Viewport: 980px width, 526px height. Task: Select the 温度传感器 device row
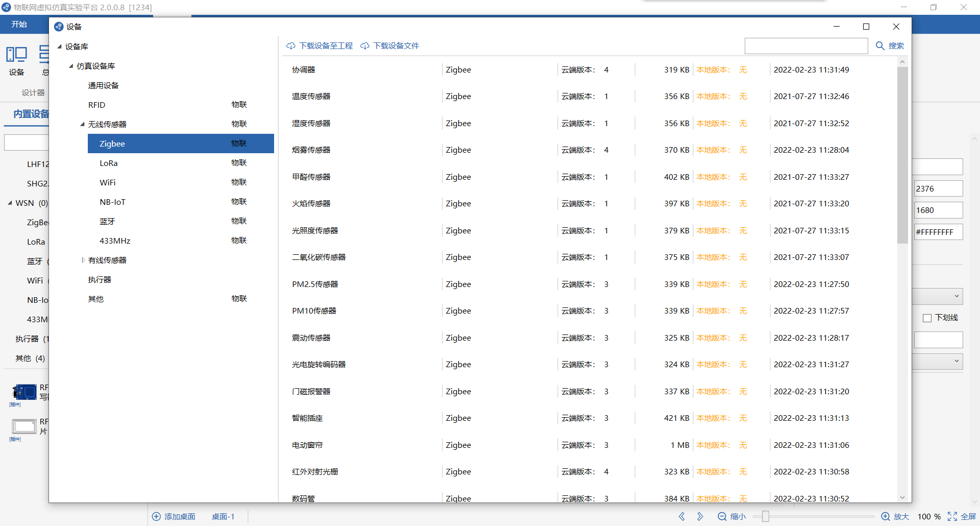click(x=590, y=97)
